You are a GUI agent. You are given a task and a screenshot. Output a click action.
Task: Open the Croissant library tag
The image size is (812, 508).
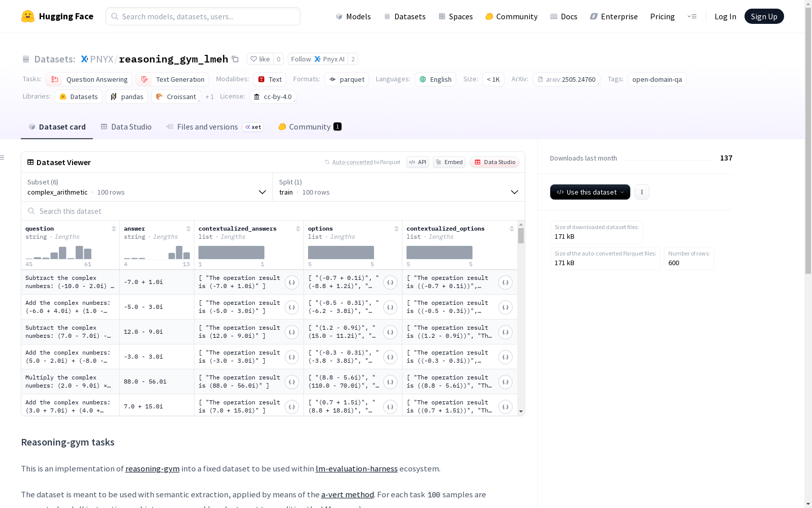coord(176,97)
